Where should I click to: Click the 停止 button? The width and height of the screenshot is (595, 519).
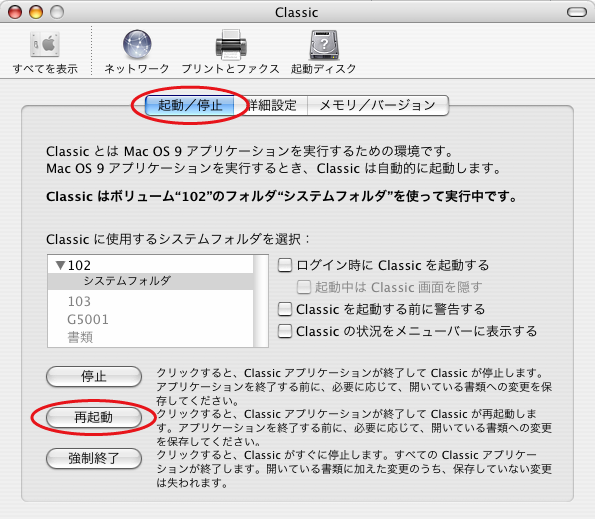[94, 376]
